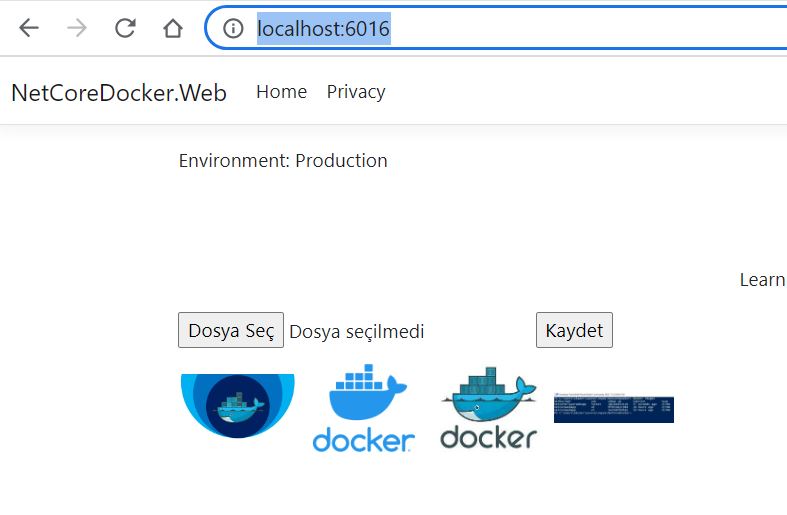Click the Environment: Production text

tap(283, 161)
